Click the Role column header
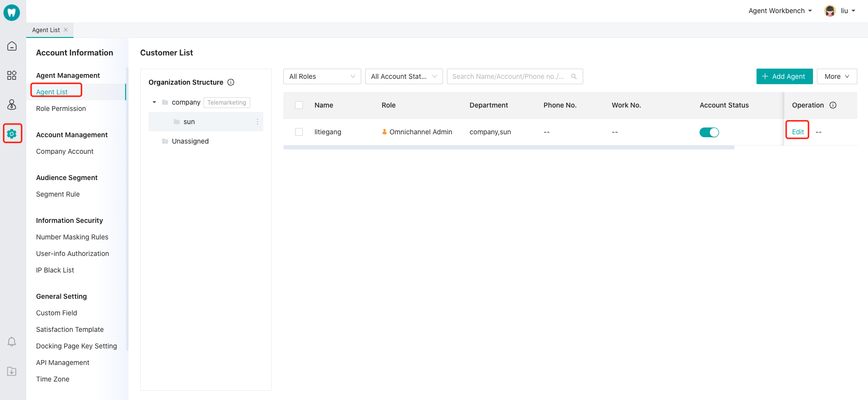Viewport: 868px width, 400px height. click(x=388, y=105)
